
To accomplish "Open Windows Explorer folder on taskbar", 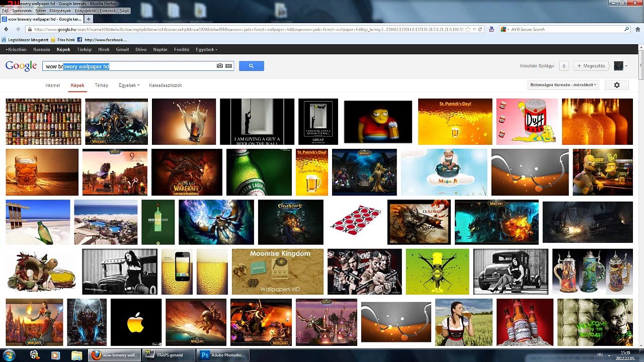I will click(76, 355).
